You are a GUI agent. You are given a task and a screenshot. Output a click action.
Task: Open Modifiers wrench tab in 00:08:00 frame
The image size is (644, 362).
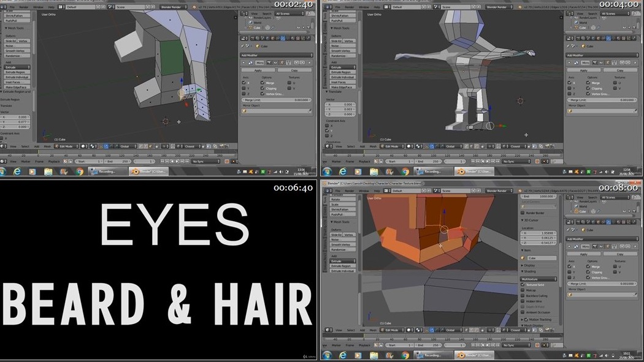pyautogui.click(x=608, y=222)
